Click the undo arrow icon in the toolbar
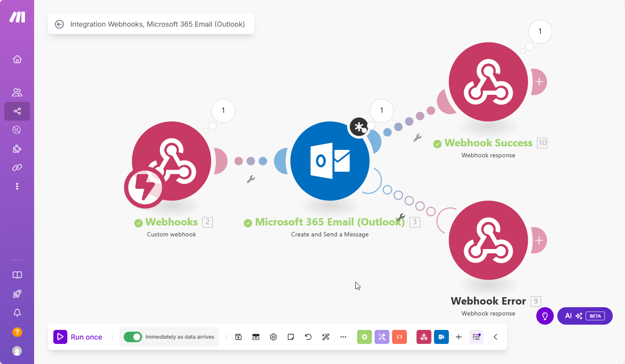This screenshot has height=364, width=625. point(308,337)
